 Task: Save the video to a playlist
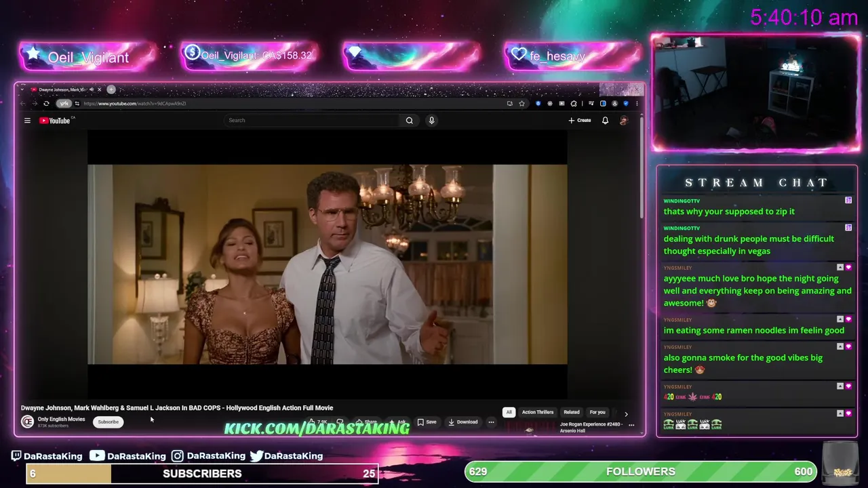[427, 422]
